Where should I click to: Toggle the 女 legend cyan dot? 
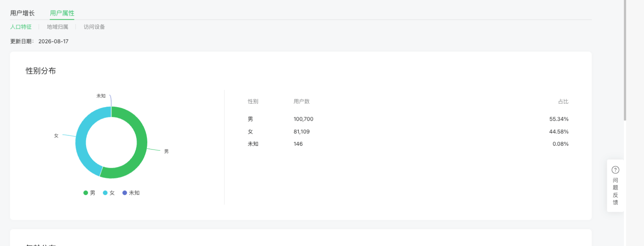(105, 193)
